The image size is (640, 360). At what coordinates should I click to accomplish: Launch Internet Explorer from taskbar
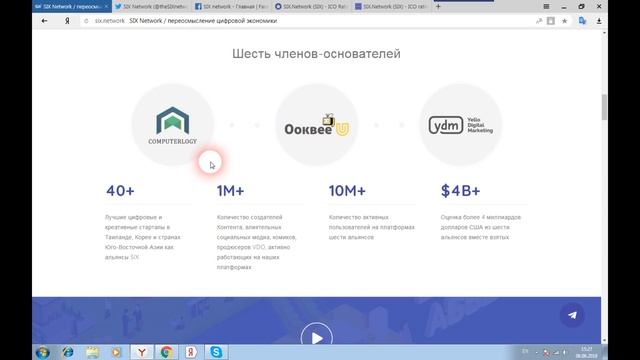(x=68, y=352)
